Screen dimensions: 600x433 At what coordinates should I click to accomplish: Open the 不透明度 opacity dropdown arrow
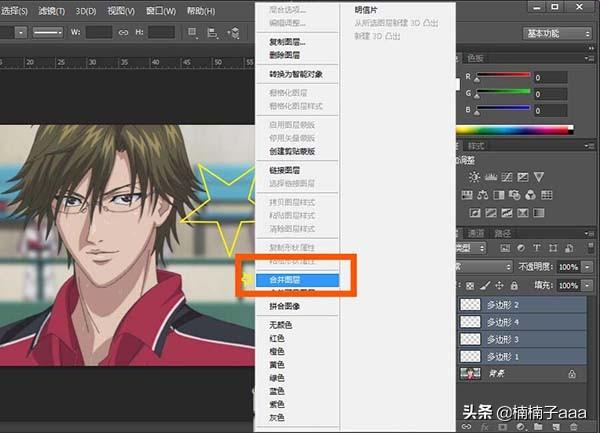[x=588, y=268]
